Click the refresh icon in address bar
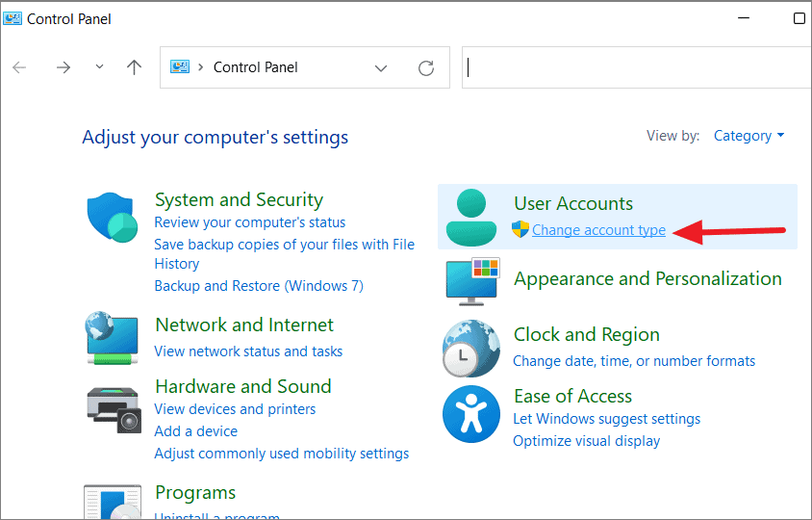This screenshot has height=520, width=812. tap(426, 68)
